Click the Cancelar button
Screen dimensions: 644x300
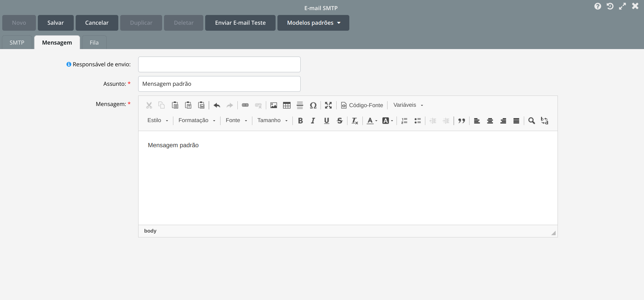click(x=97, y=23)
